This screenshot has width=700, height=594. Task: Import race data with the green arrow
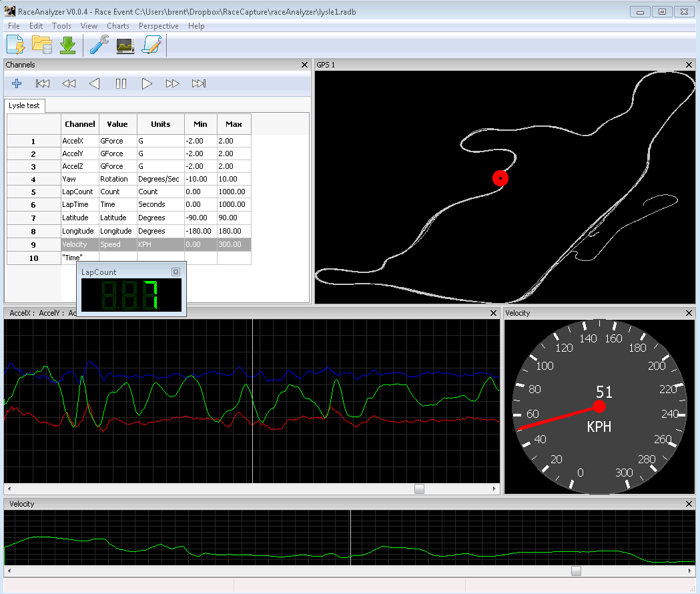pyautogui.click(x=67, y=44)
